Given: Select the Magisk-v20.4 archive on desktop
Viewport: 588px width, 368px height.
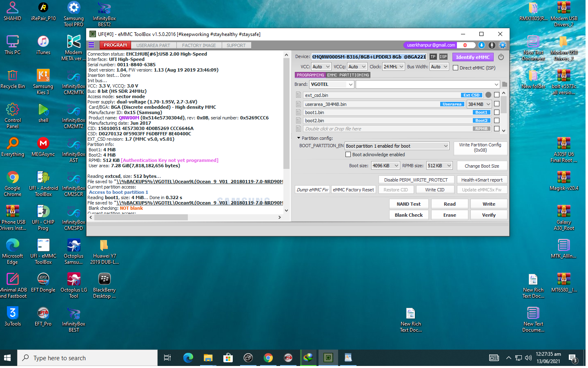Looking at the screenshot, I should 564,181.
